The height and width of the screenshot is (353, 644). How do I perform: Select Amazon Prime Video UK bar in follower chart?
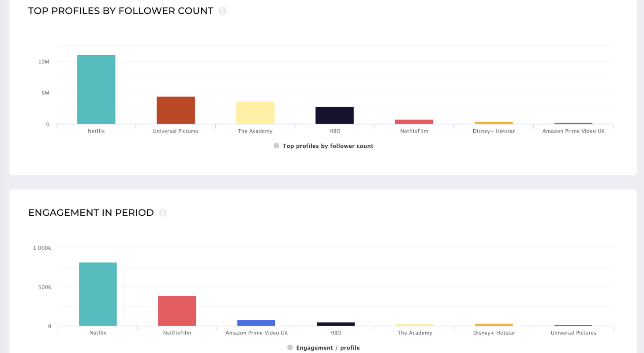573,123
